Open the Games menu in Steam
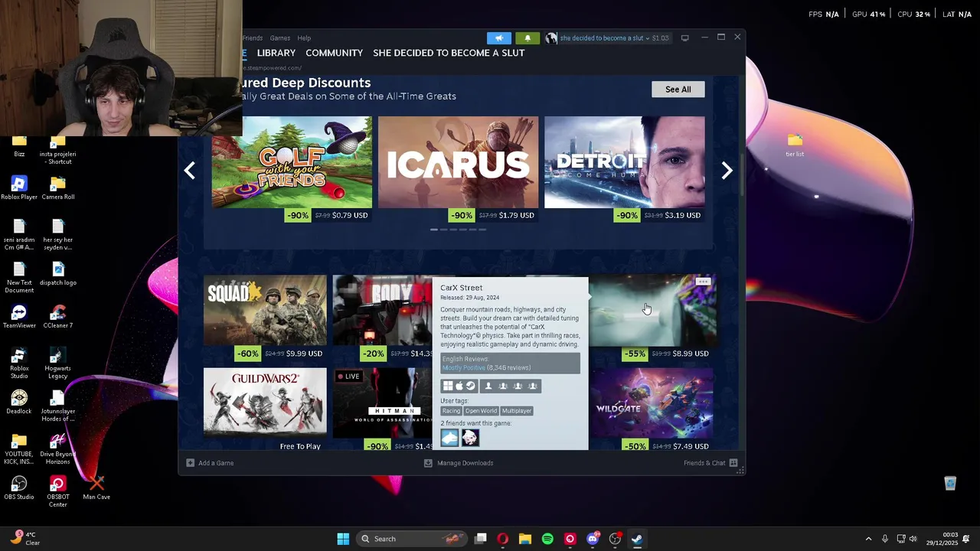This screenshot has width=980, height=551. 280,38
